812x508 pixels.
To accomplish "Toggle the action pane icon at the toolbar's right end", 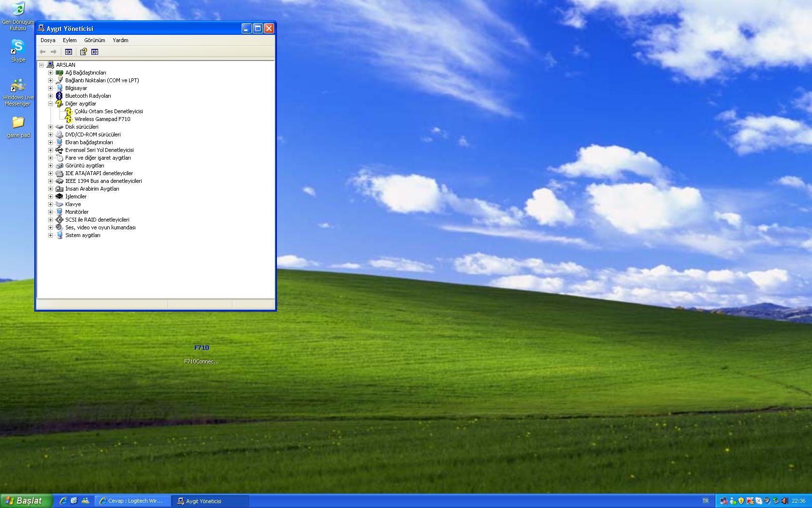I will [x=95, y=52].
